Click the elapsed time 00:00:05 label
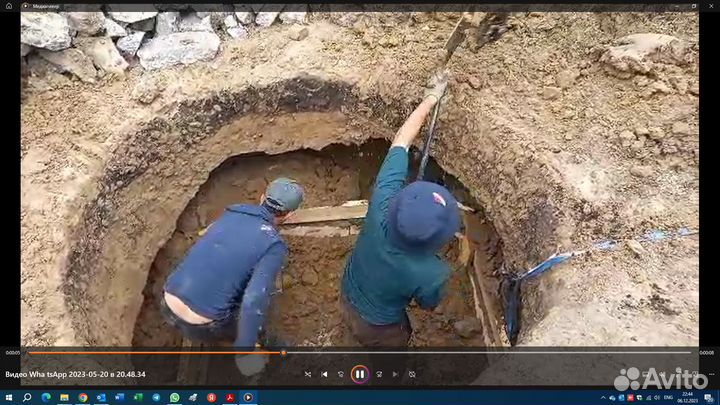The width and height of the screenshot is (720, 405). [x=13, y=353]
